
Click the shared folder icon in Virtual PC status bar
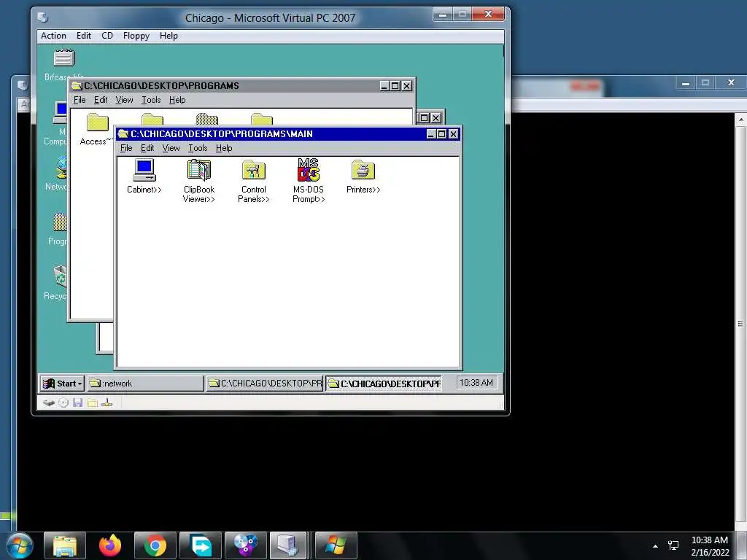(93, 402)
